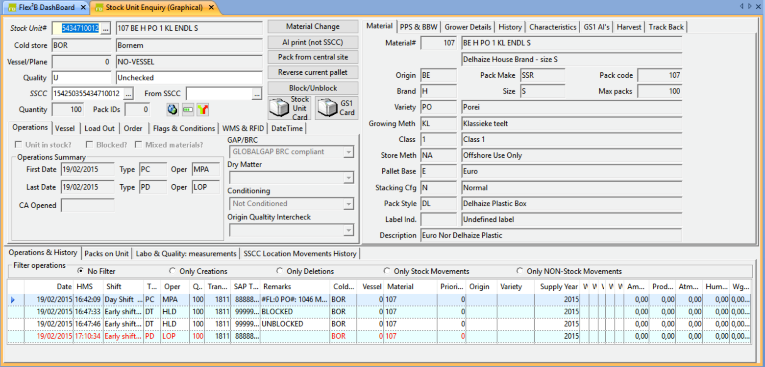The width and height of the screenshot is (765, 367).
Task: Click the globe icon beside Pack IDs
Action: pyautogui.click(x=171, y=110)
